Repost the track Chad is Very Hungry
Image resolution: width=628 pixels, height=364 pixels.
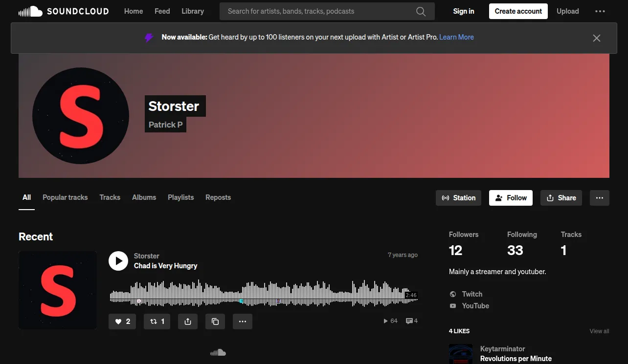click(x=157, y=321)
